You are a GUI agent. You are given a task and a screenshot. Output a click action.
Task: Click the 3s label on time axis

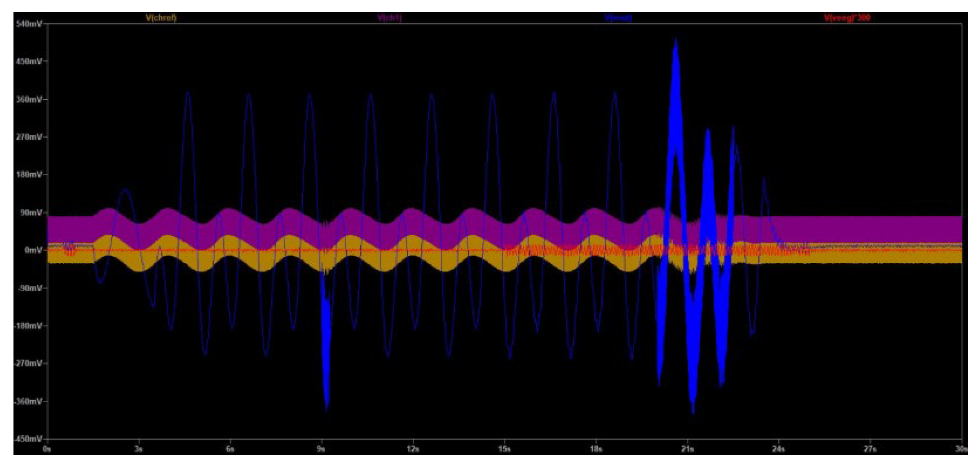tap(139, 449)
